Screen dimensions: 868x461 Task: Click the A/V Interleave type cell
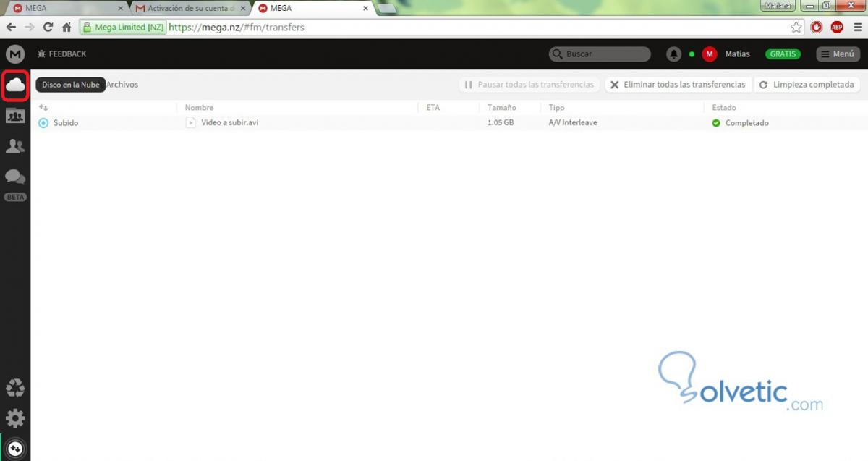(x=573, y=123)
